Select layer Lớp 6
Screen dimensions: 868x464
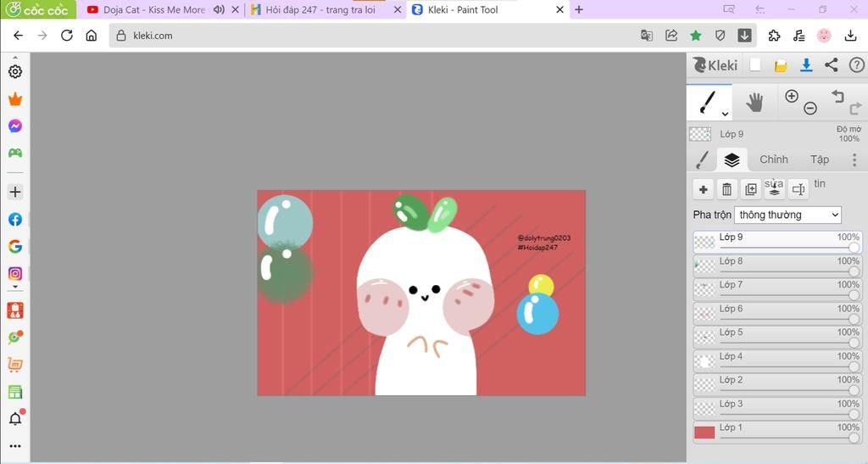(777, 313)
